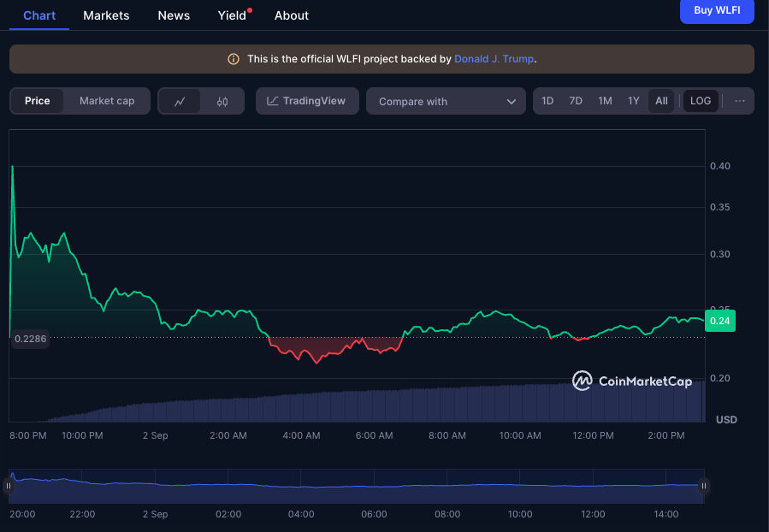Click the 0.40 price axis label
Image resolution: width=769 pixels, height=532 pixels.
(x=720, y=166)
